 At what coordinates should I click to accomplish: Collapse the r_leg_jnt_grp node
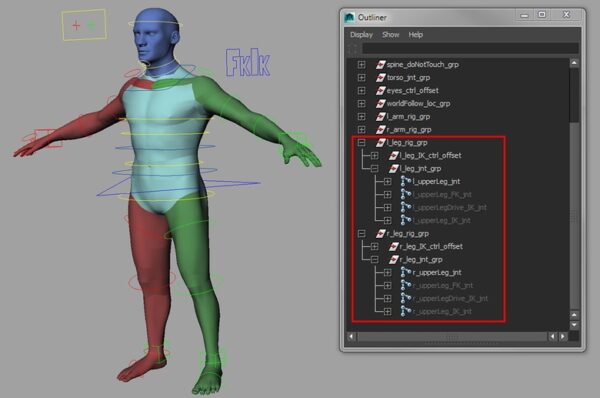click(375, 259)
